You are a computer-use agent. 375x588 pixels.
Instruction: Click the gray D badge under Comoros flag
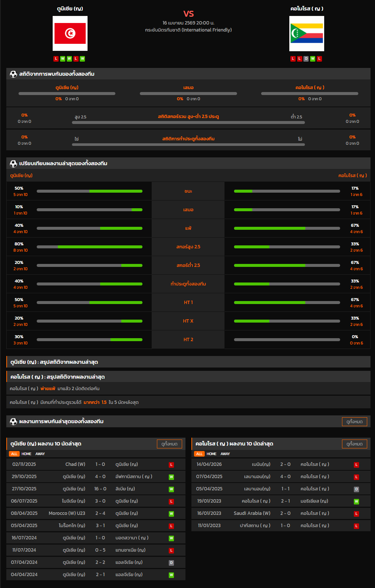306,59
